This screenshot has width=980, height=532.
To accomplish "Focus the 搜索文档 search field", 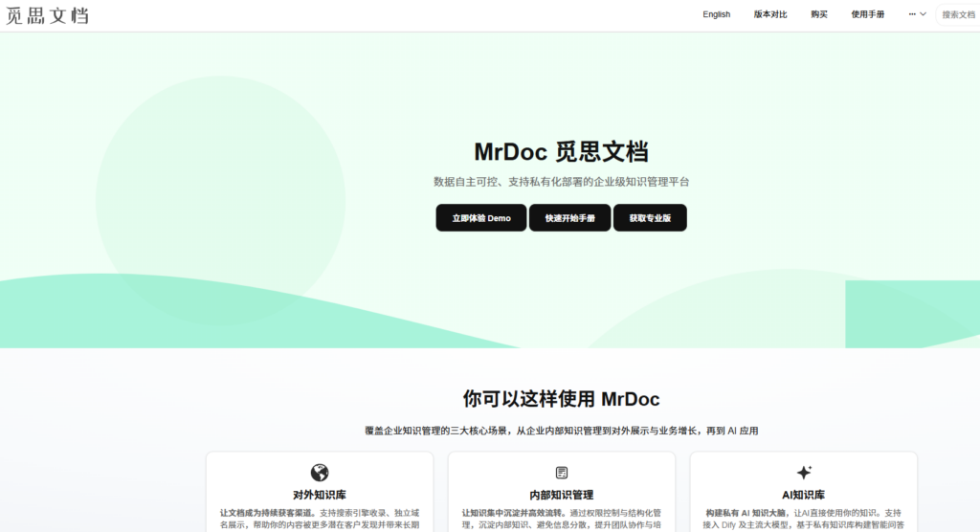I will click(958, 14).
